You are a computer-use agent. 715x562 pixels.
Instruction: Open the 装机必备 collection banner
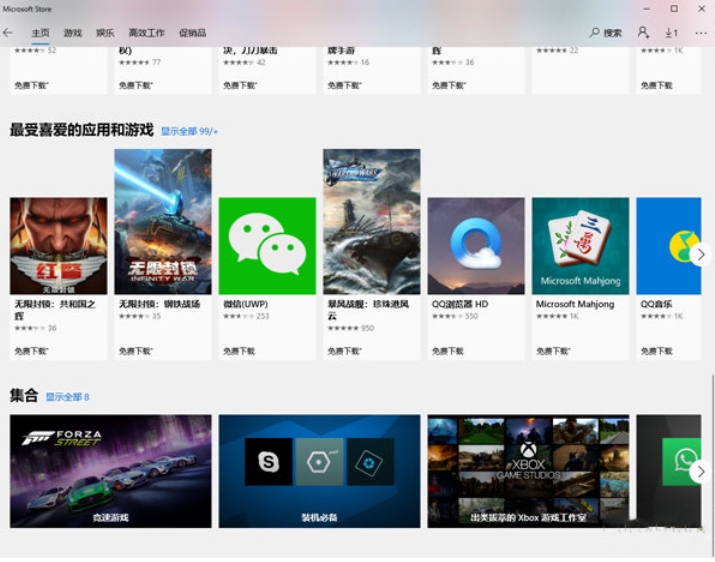click(x=320, y=471)
